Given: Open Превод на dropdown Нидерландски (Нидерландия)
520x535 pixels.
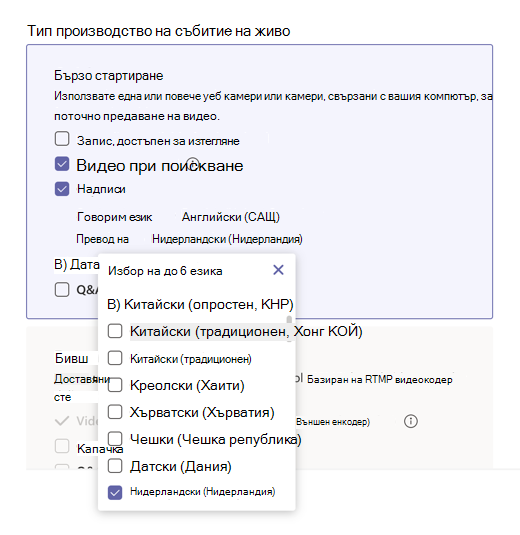Looking at the screenshot, I should point(227,239).
